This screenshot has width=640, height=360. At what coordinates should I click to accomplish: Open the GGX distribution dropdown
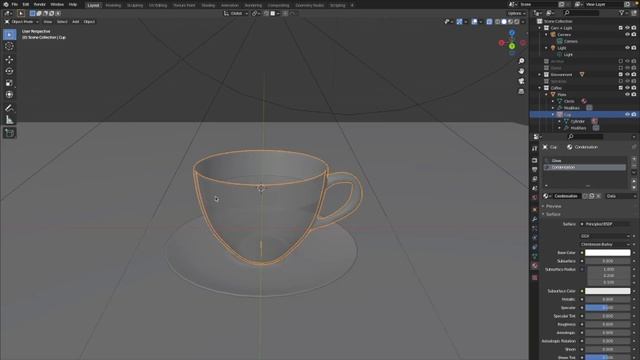tap(606, 236)
